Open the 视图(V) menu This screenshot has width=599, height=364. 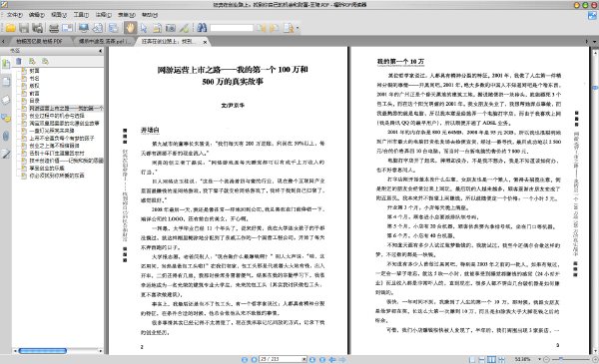[x=59, y=15]
